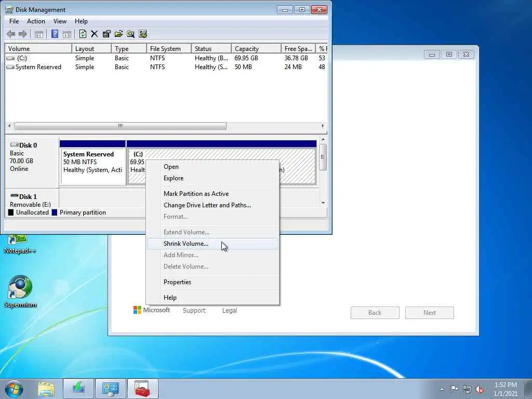Select Shrink Volume... in context menu
532x399 pixels.
(212, 244)
